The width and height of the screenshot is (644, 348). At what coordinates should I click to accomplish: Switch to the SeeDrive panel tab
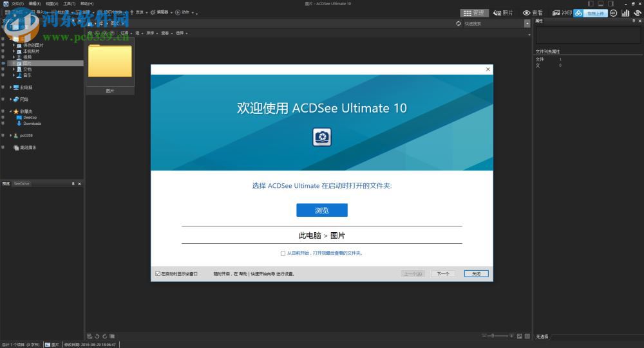tap(21, 184)
